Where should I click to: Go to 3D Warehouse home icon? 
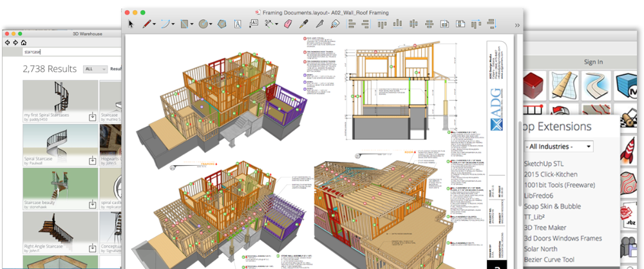tap(23, 42)
